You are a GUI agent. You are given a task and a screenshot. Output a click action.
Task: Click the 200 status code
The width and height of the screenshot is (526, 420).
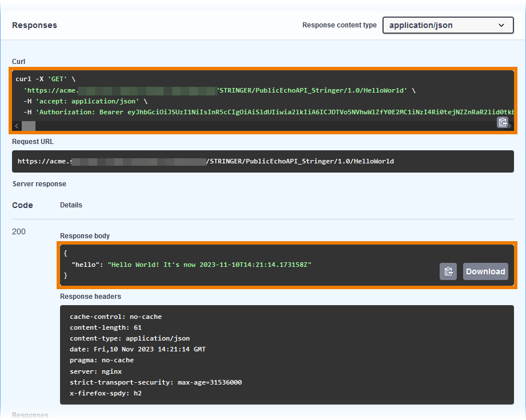[19, 231]
